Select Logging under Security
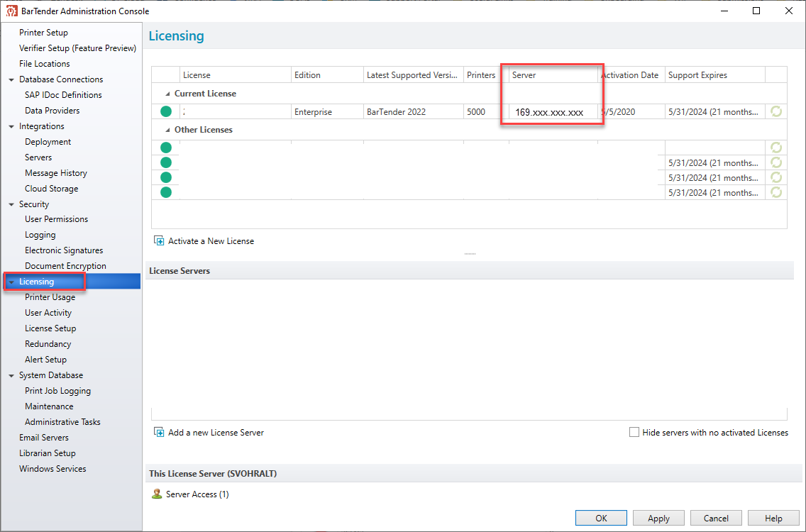This screenshot has width=806, height=532. [40, 235]
